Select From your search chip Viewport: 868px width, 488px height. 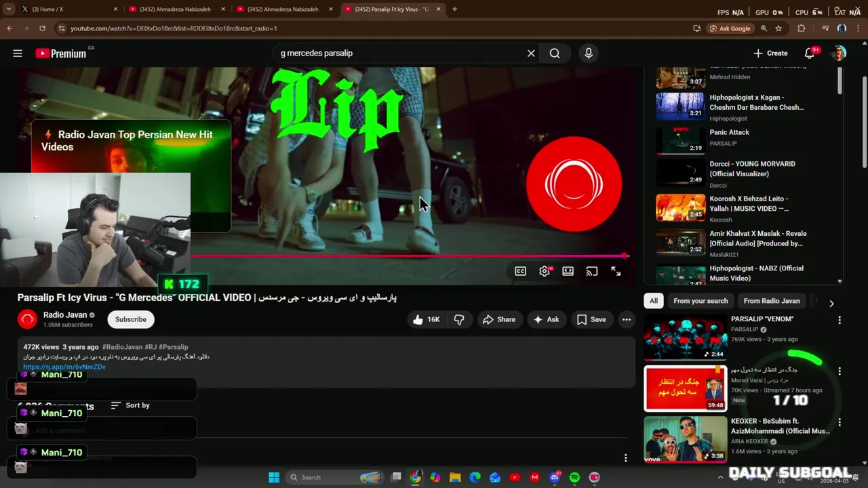(x=701, y=301)
